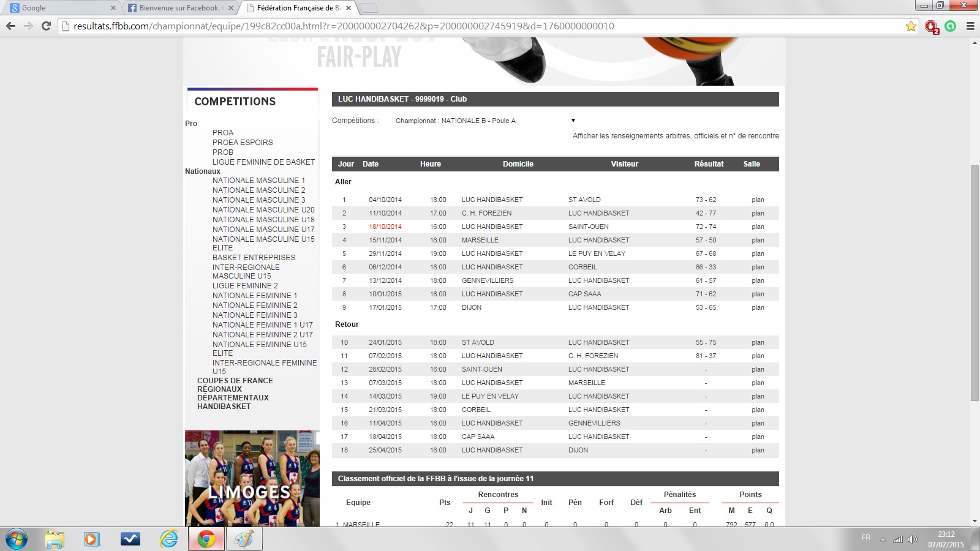Click the volume speaker tray icon
The width and height of the screenshot is (980, 551).
[913, 539]
